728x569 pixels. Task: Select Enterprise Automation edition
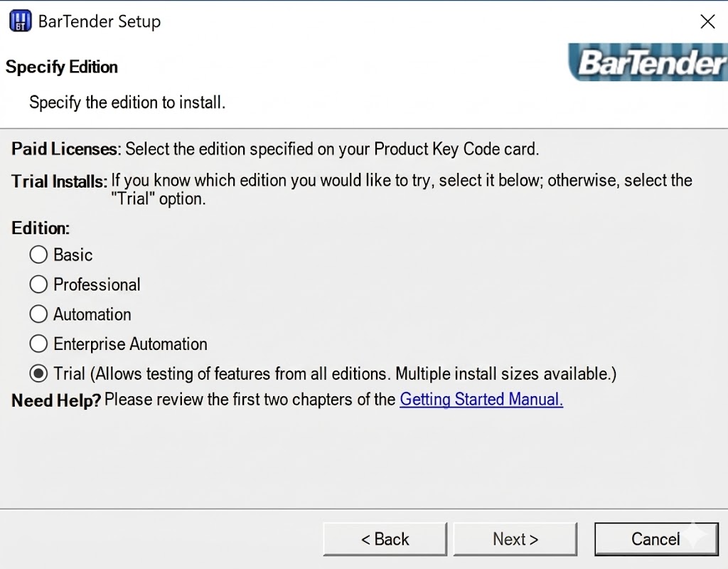38,344
